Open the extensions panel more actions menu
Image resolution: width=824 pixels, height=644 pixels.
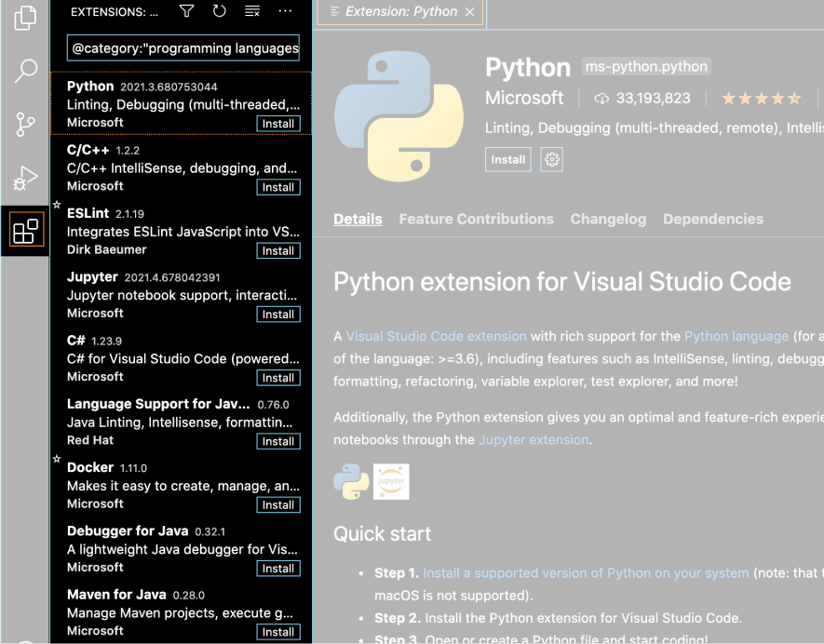point(285,11)
